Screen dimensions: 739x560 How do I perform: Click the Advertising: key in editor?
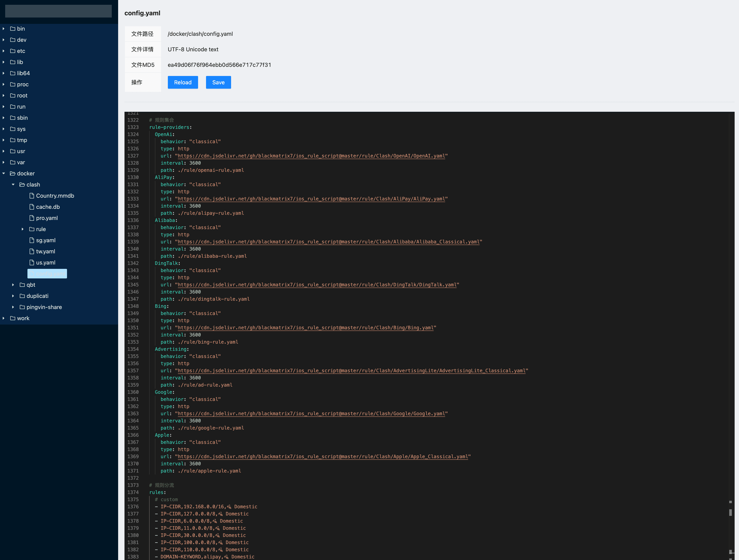172,349
